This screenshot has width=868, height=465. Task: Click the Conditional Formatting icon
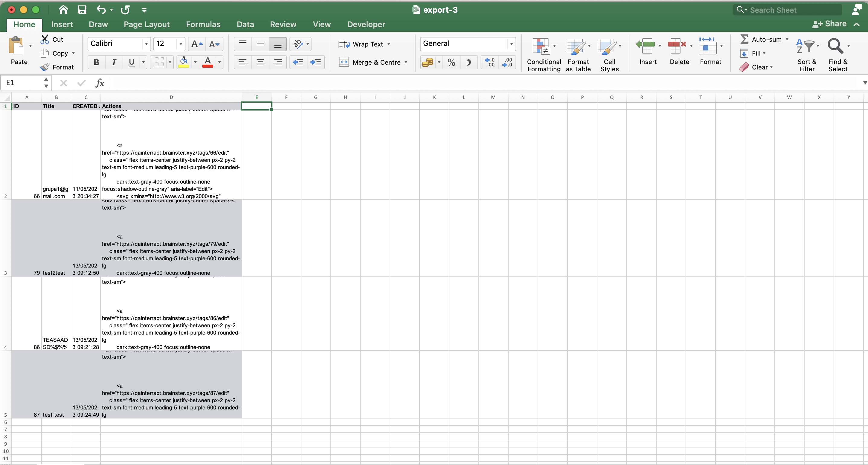[541, 46]
